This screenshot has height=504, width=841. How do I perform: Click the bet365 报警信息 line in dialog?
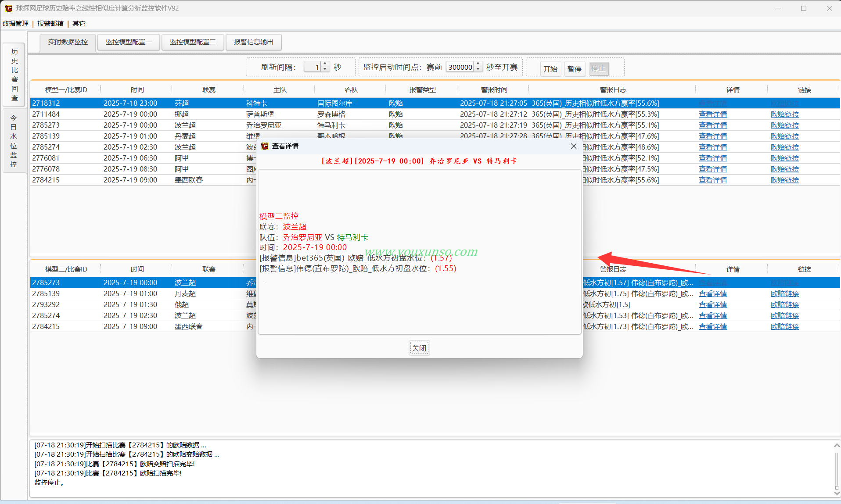pos(356,258)
